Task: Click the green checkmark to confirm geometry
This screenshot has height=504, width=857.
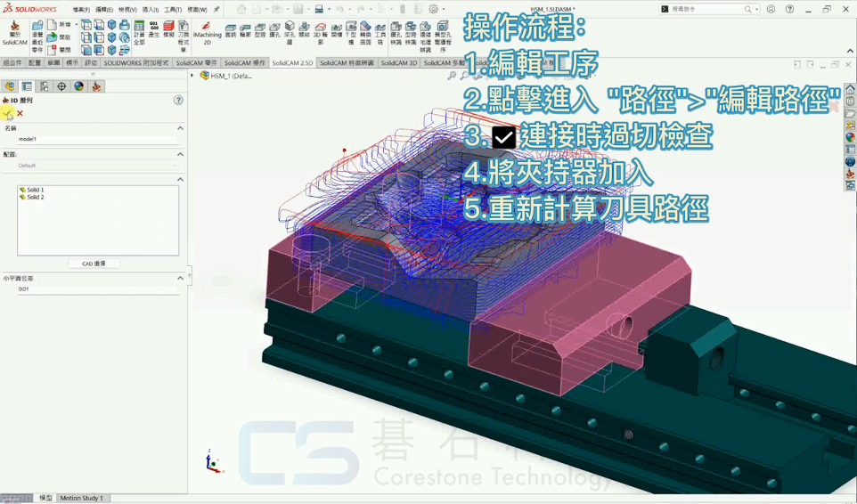Action: 8,113
